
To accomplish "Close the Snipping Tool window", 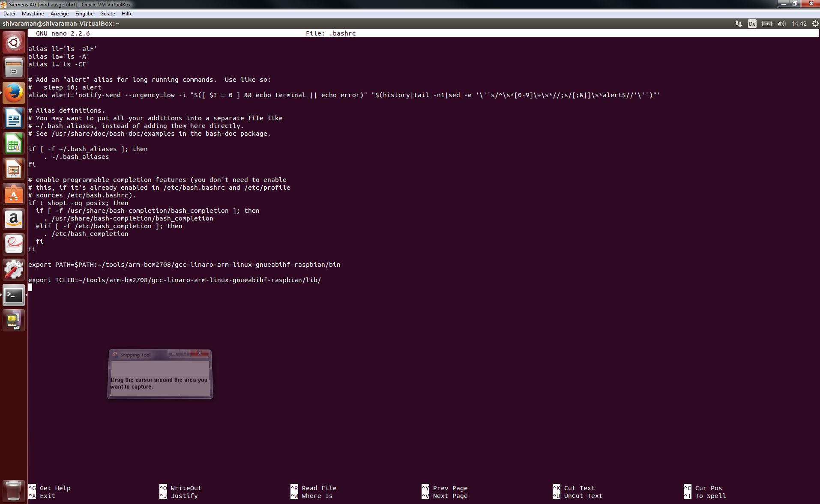I will [x=200, y=353].
